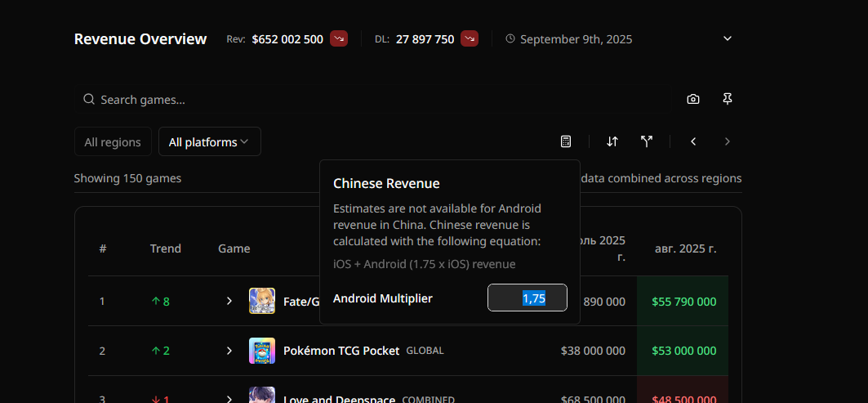Take a screenshot with the camera icon
The height and width of the screenshot is (403, 868).
click(693, 99)
